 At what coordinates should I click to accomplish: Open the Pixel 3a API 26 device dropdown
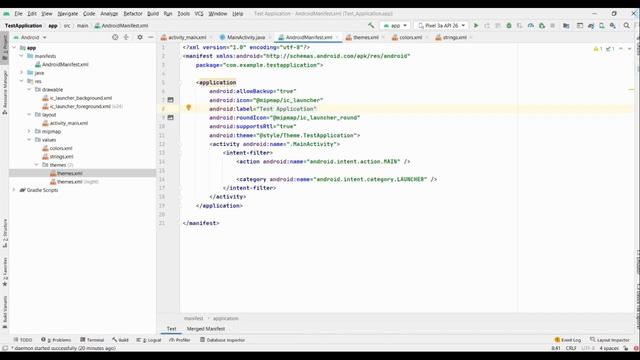click(442, 25)
